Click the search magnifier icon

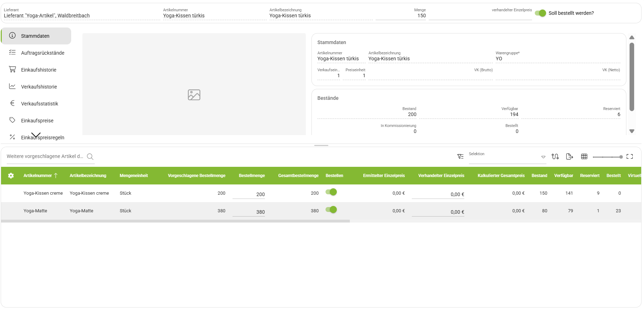point(90,157)
